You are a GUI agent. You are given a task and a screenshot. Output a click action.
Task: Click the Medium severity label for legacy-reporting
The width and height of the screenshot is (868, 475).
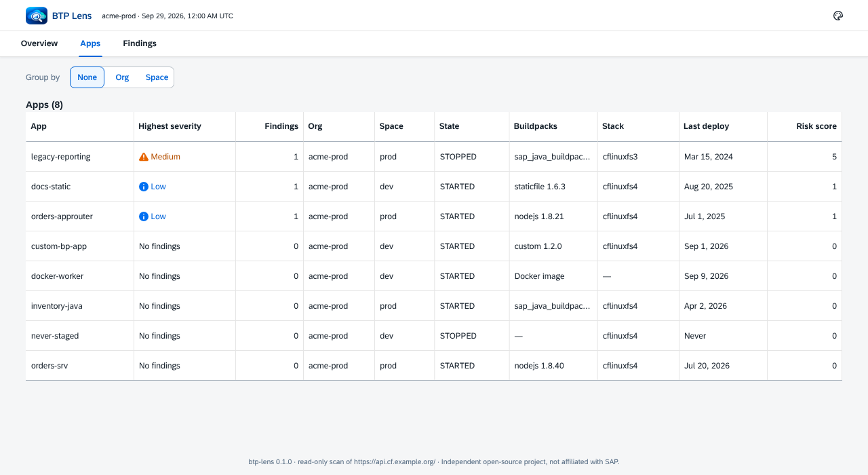pos(165,157)
